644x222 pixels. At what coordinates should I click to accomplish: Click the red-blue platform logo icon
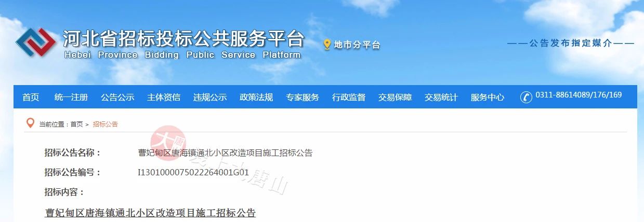click(36, 42)
